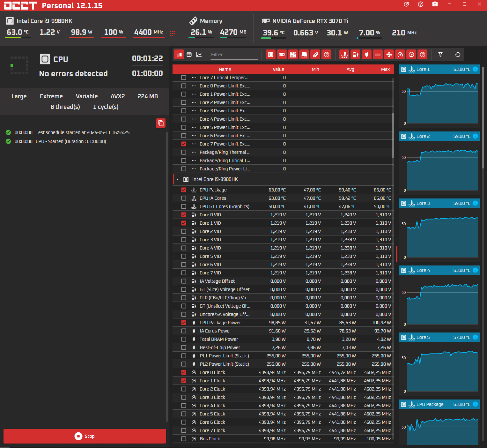Open info for Core 4 graph
This screenshot has width=487, height=448.
point(475,270)
